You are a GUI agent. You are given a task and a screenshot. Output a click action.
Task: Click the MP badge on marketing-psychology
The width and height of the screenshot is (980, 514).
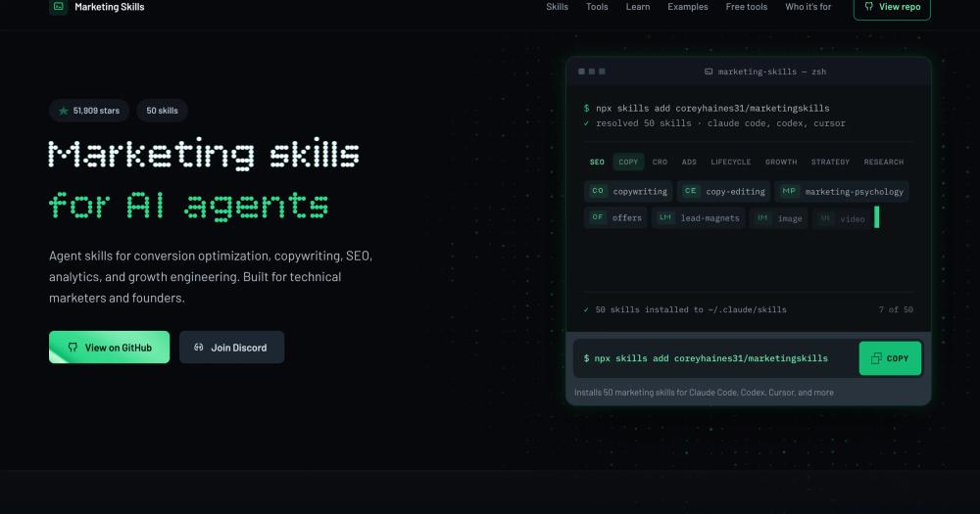tap(789, 191)
